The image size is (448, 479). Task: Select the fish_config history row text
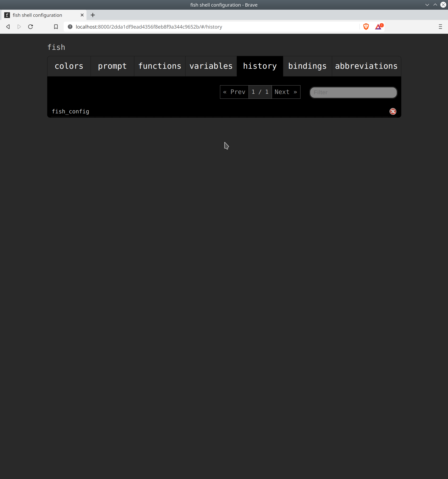[x=71, y=111]
